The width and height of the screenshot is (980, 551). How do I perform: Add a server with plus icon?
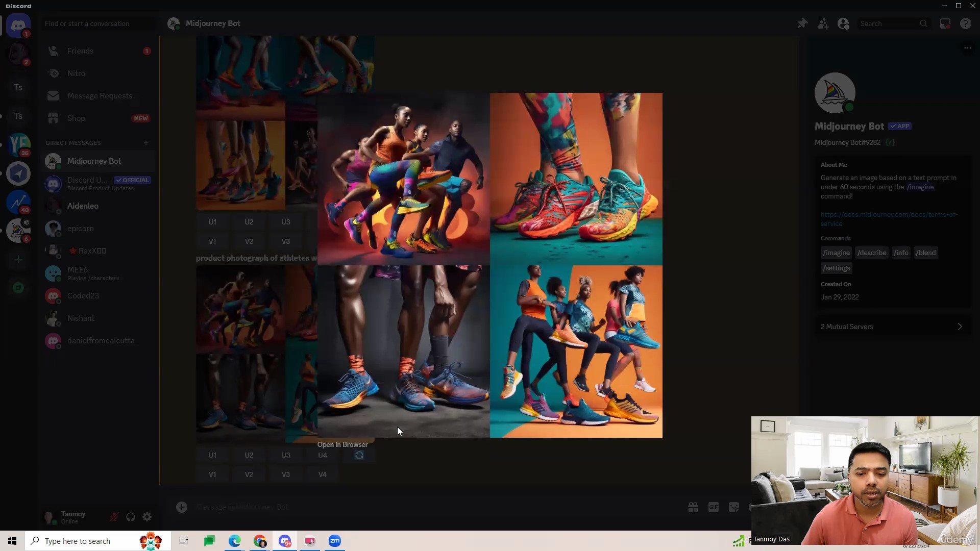click(x=18, y=259)
